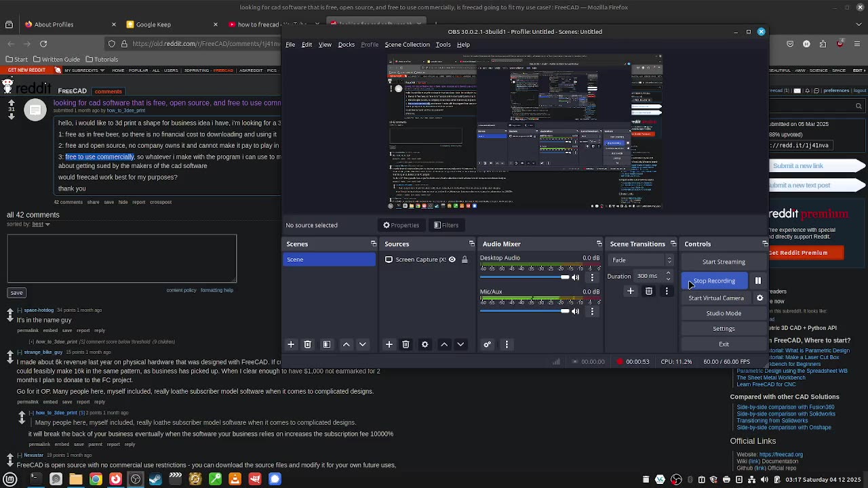Viewport: 868px width, 488px height.
Task: Configure virtual camera gear icon
Action: 759,298
